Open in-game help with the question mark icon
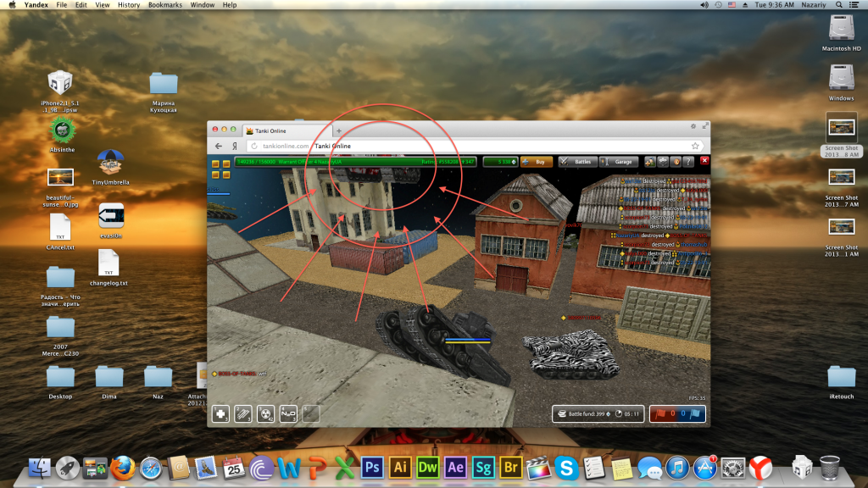 [687, 161]
